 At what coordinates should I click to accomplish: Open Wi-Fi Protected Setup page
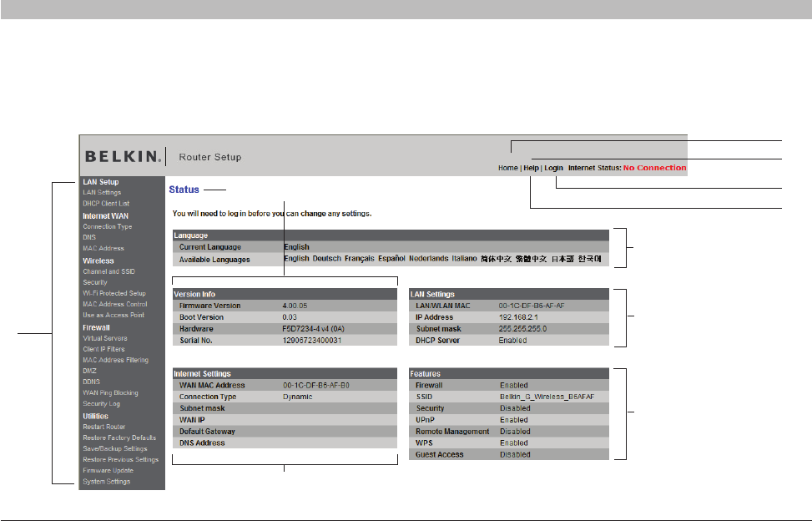(113, 293)
